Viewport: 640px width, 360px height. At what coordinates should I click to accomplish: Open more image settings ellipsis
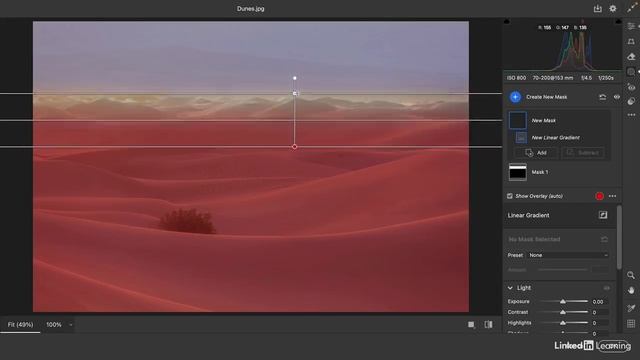pos(631,115)
